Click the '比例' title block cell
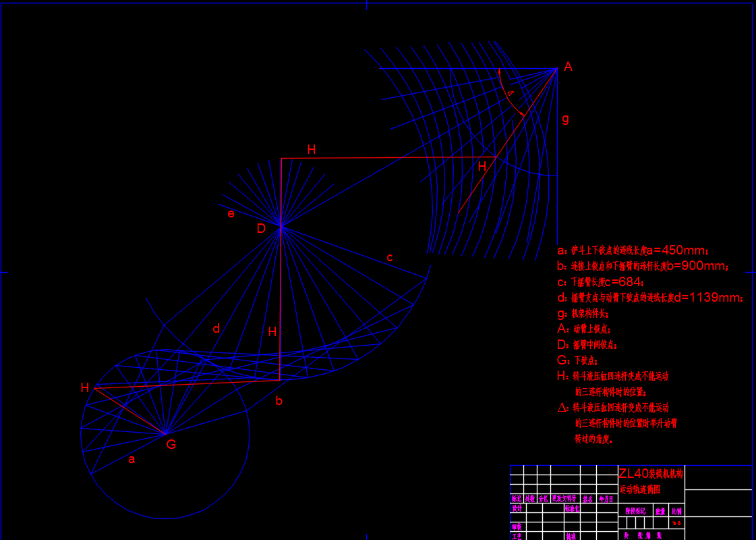This screenshot has width=756, height=540. [676, 510]
